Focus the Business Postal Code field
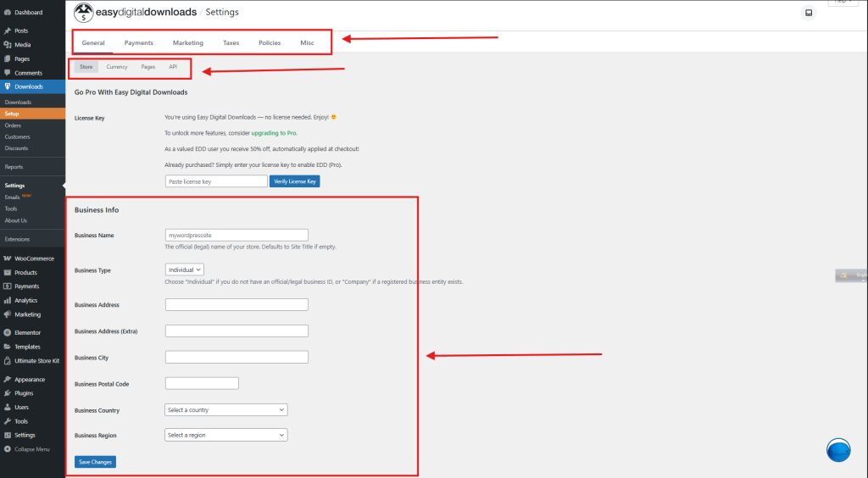The height and width of the screenshot is (478, 868). tap(202, 383)
